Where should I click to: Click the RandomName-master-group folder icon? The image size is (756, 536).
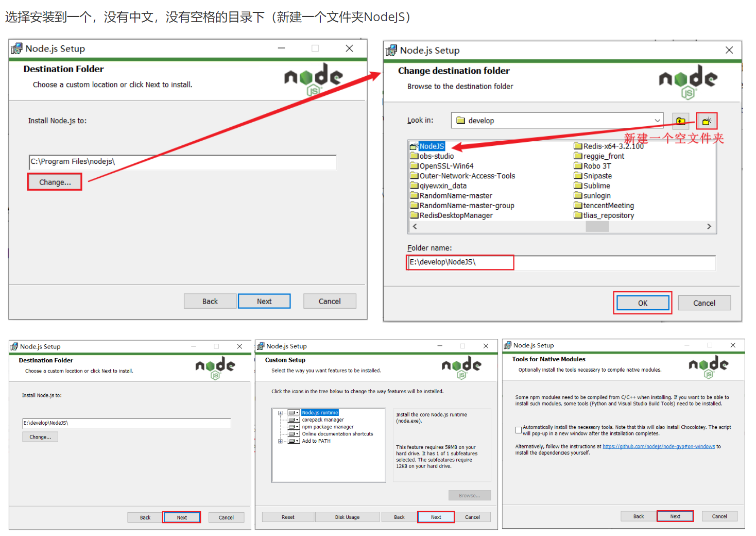(x=414, y=205)
